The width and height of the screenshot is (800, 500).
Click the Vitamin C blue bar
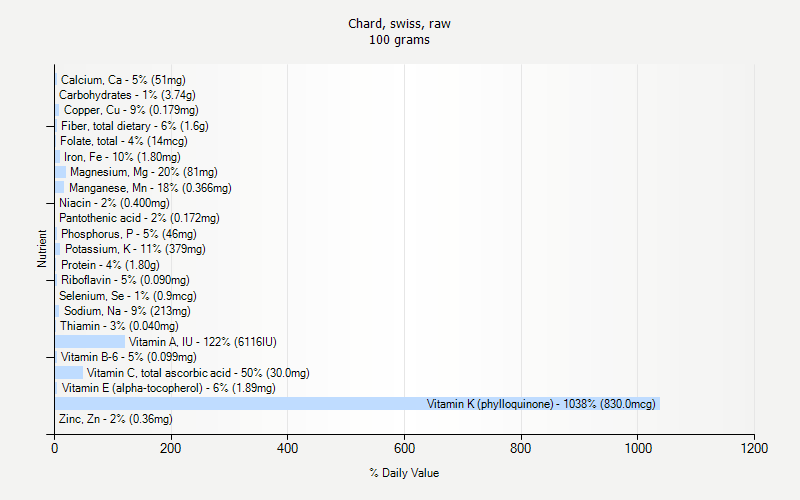(69, 372)
